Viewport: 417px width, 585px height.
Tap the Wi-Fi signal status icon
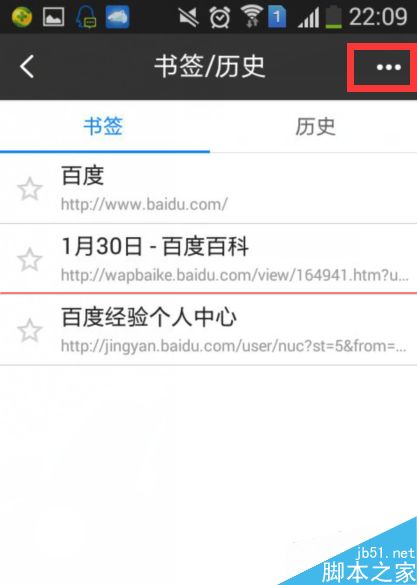[x=251, y=16]
